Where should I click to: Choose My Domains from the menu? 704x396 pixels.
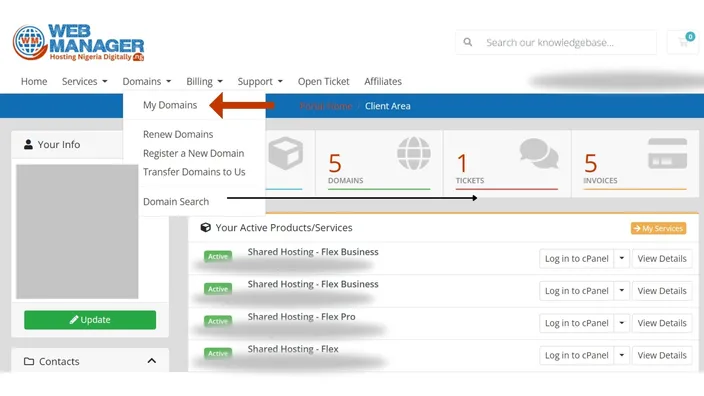coord(170,105)
